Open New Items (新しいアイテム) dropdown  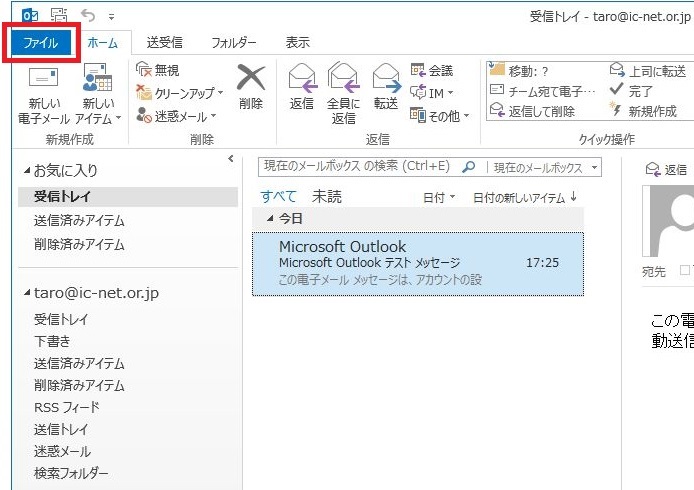(x=98, y=92)
